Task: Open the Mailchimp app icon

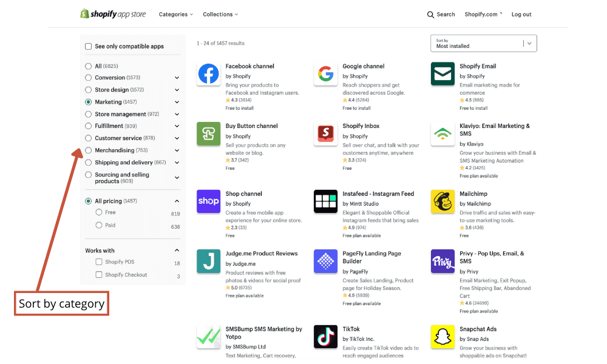Action: (x=443, y=201)
